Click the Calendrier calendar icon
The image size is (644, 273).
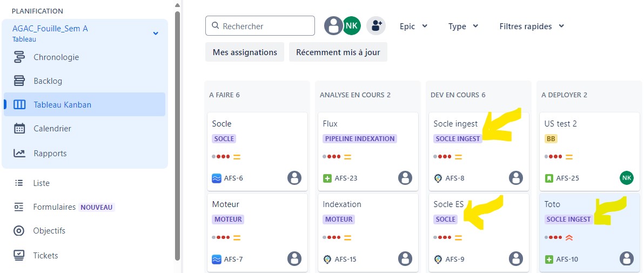tap(19, 128)
